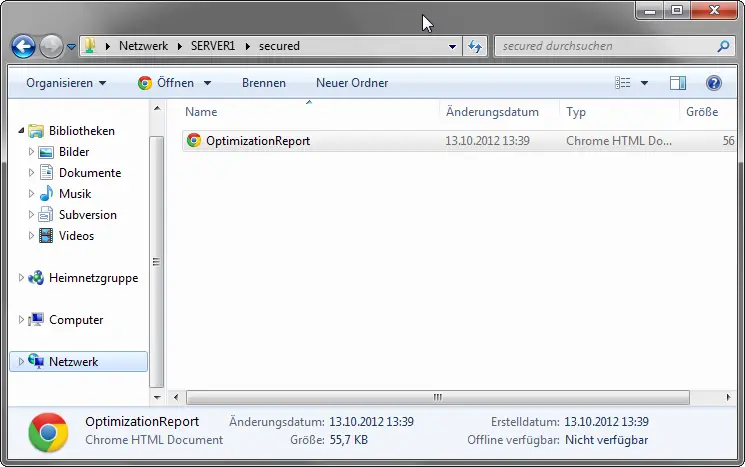The width and height of the screenshot is (745, 467).
Task: Expand the Subversion library node
Action: tap(31, 214)
